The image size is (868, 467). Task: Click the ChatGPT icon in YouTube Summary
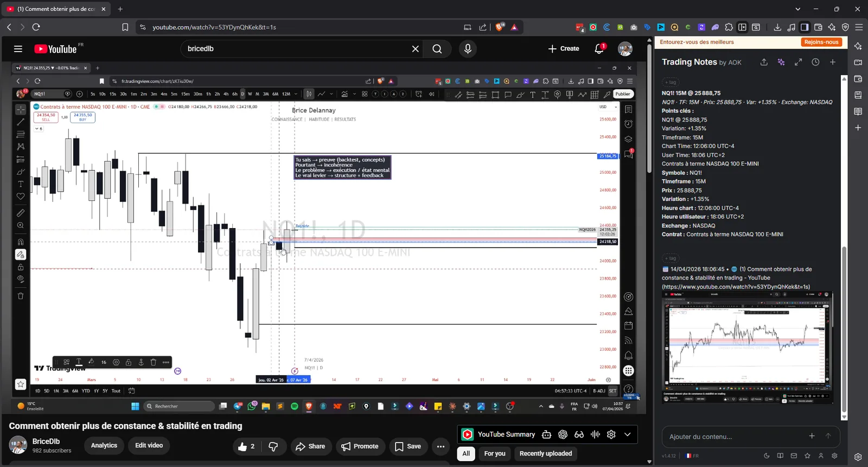(563, 434)
